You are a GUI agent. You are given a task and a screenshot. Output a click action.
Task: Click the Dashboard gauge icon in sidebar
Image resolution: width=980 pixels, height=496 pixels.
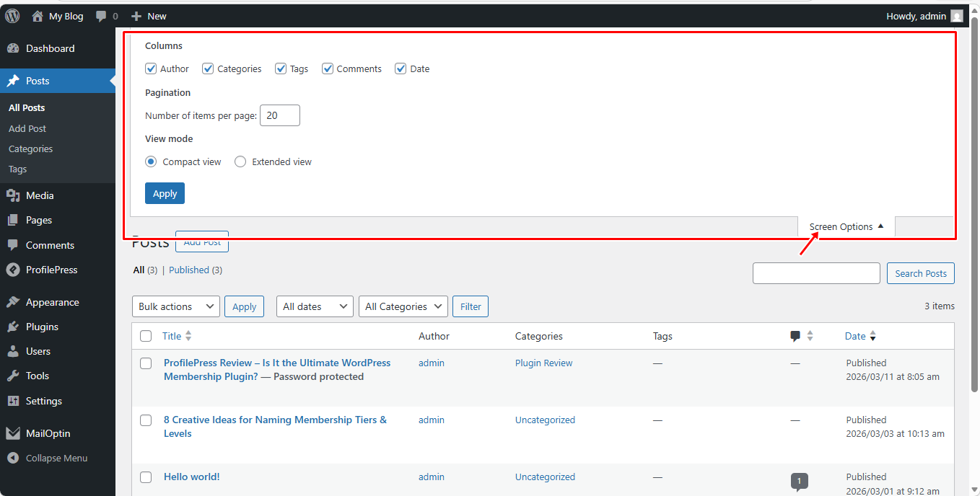pos(13,48)
